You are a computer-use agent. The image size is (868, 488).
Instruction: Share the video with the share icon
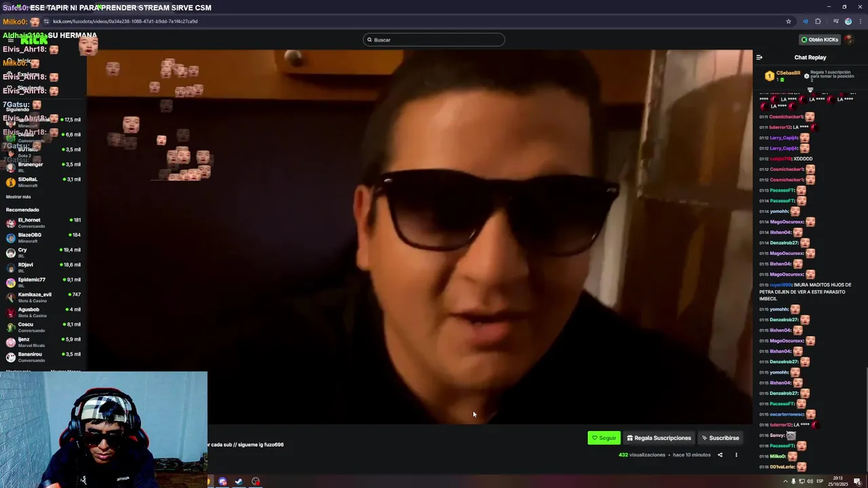720,455
